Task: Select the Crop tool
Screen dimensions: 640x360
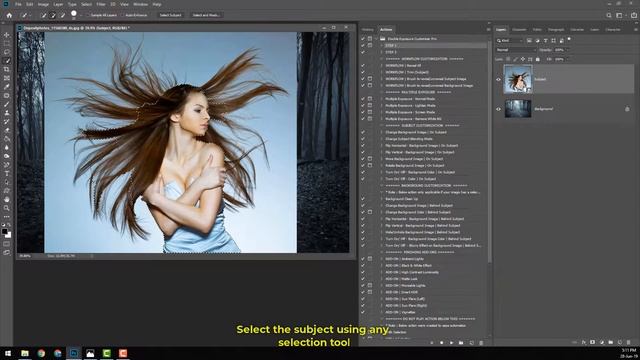Action: 7,69
